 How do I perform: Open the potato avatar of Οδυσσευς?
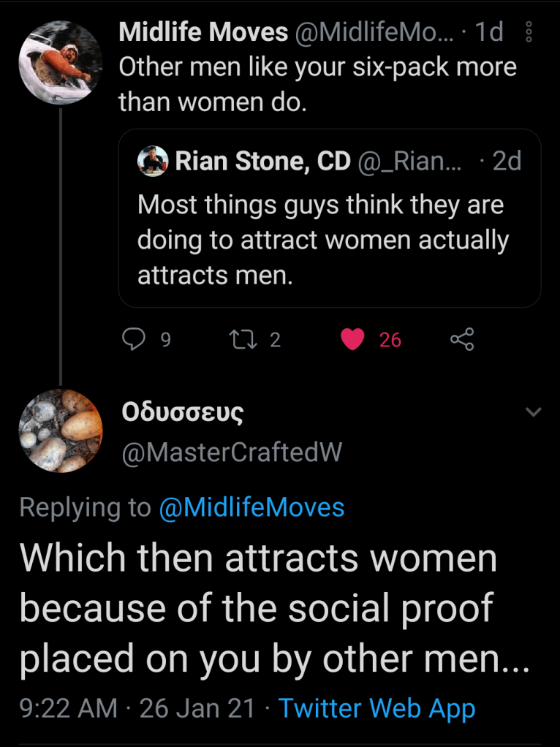click(60, 431)
